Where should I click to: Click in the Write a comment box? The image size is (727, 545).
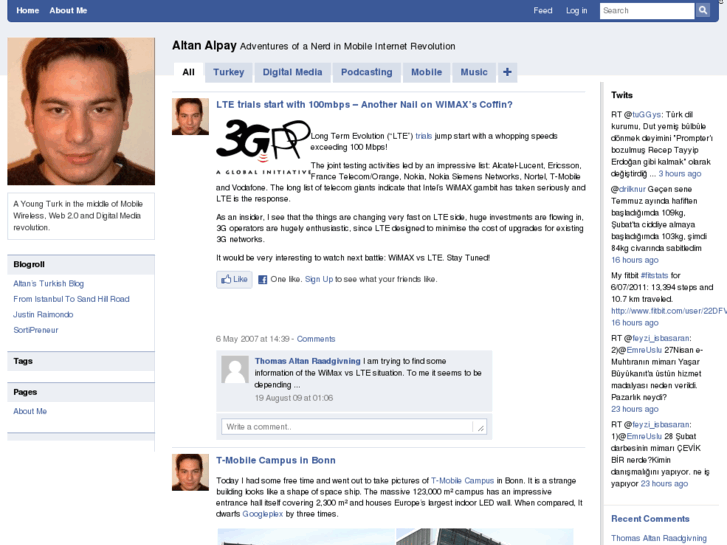354,427
